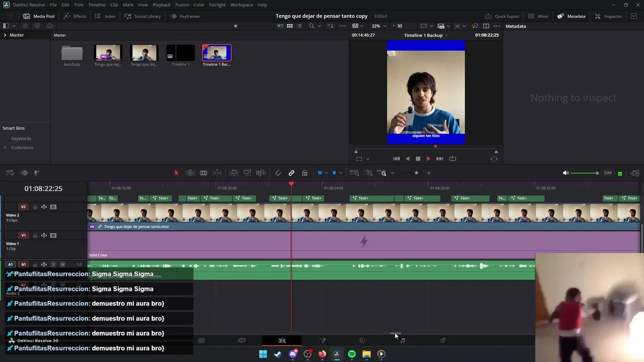
Task: Click the voiceover microphone icon in timeline toolbar
Action: point(37,173)
